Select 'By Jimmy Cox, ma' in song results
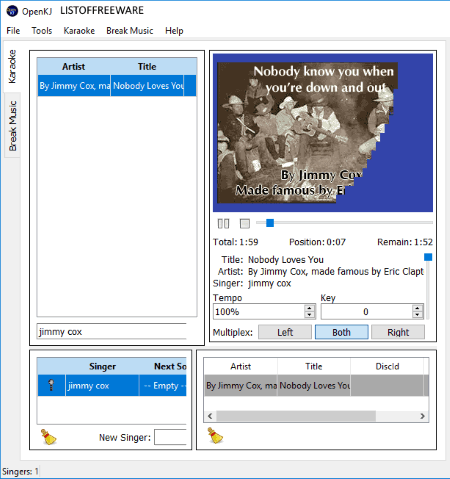450x479 pixels. click(x=74, y=86)
